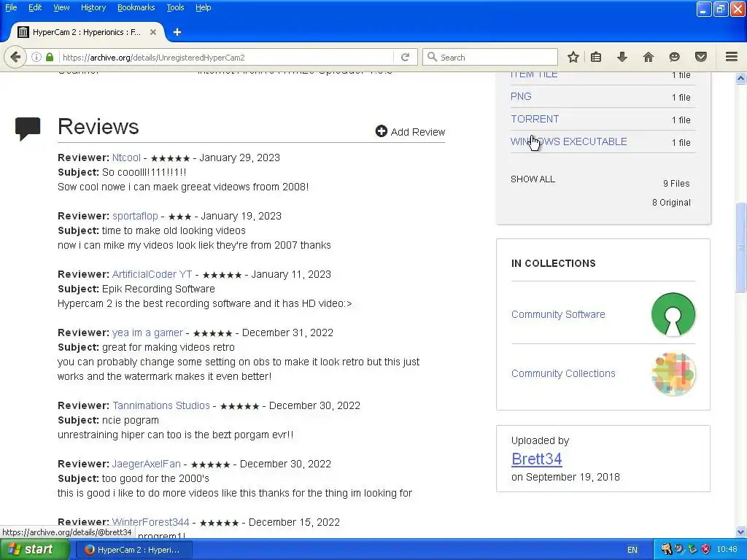Open the WINDOWS EXECUTABLE download link
The height and width of the screenshot is (560, 747).
568,141
